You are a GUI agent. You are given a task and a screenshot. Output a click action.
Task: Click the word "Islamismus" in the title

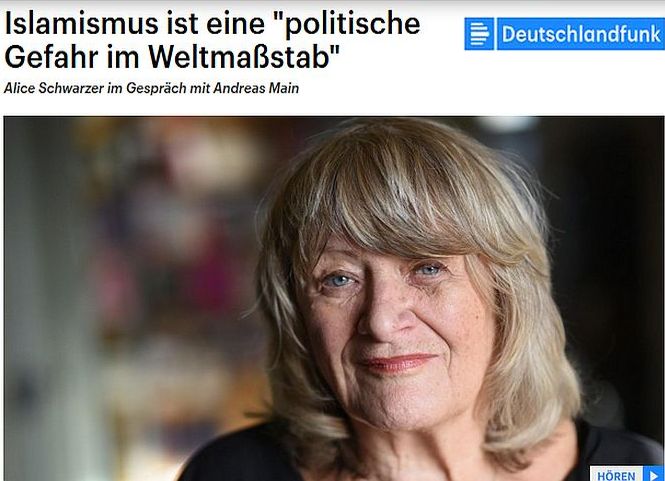pos(81,24)
